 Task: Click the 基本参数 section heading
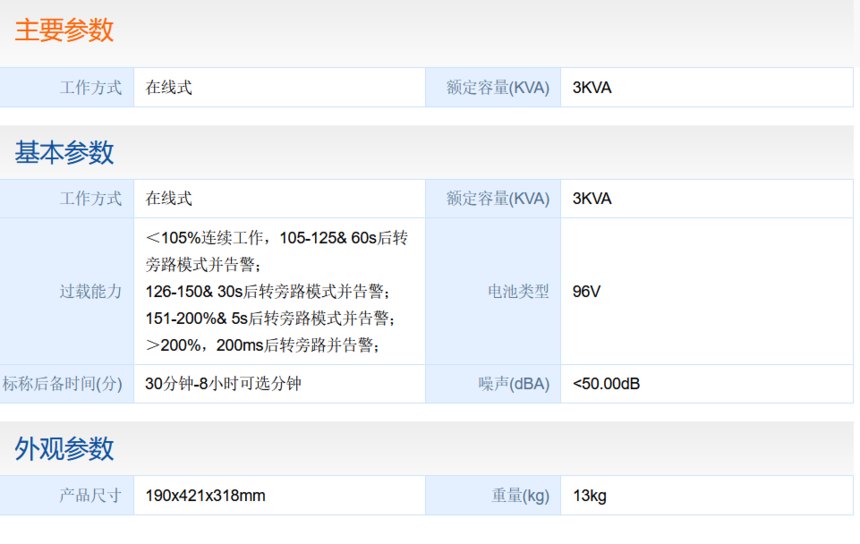coord(64,153)
